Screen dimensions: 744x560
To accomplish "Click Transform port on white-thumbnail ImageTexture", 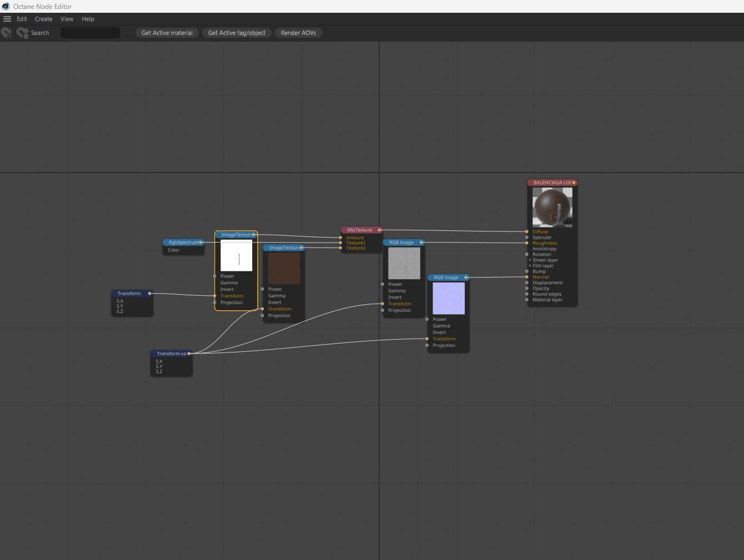I will point(215,296).
